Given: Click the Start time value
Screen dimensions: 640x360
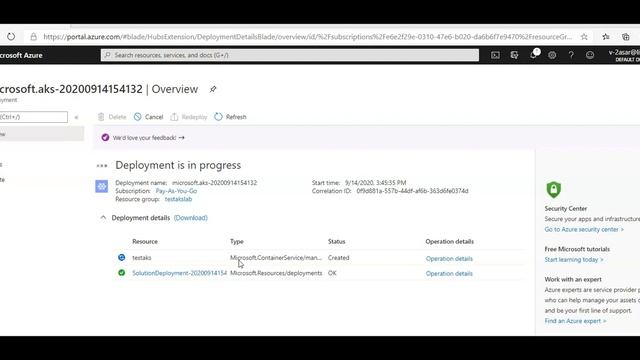Looking at the screenshot, I should tap(376, 183).
